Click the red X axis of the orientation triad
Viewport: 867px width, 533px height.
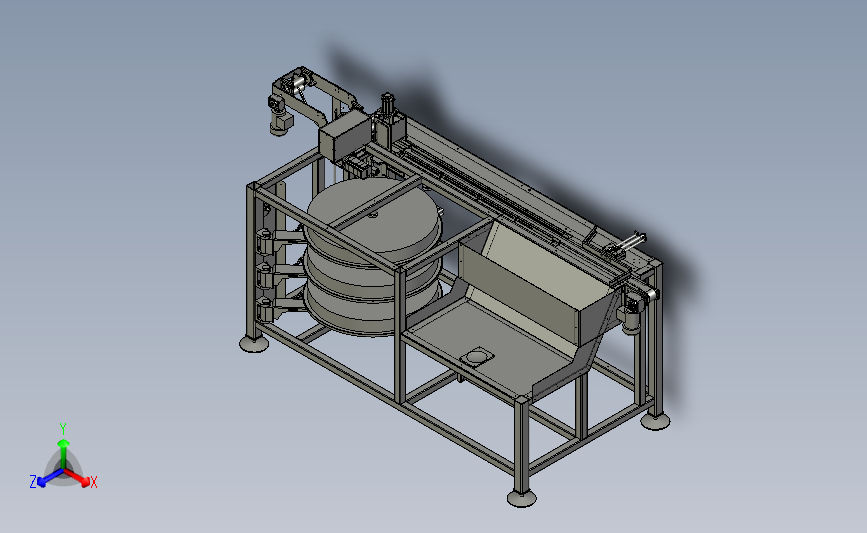coord(77,477)
